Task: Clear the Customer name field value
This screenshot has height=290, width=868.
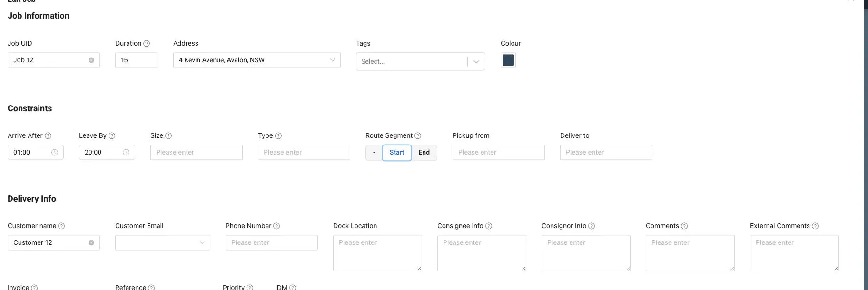Action: coord(91,242)
